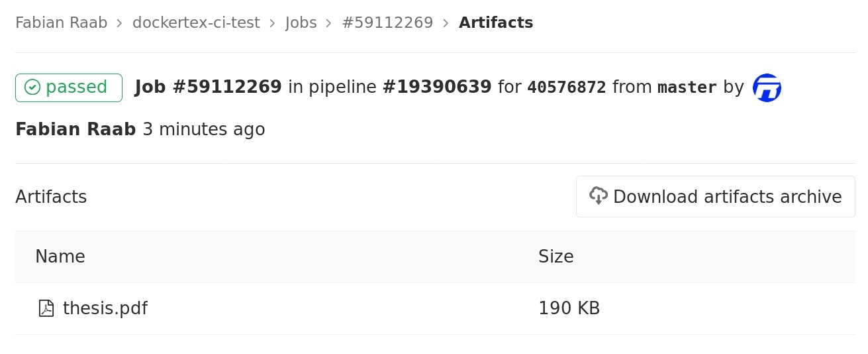Open the master branch link
Screen dimensions: 868x354
pos(687,88)
